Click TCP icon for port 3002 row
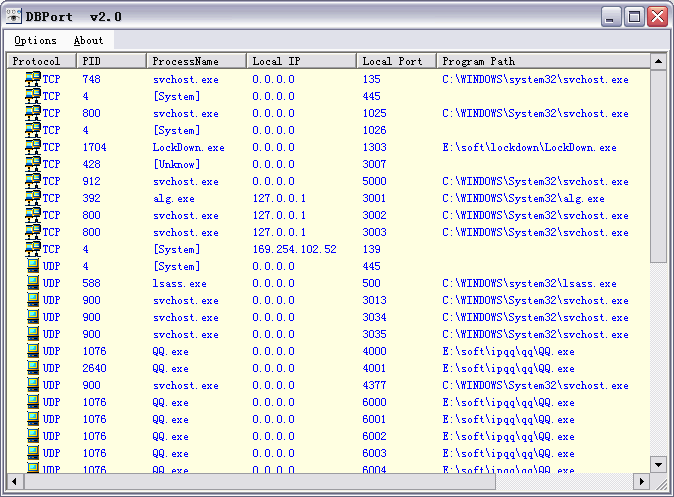This screenshot has width=674, height=497. click(33, 215)
